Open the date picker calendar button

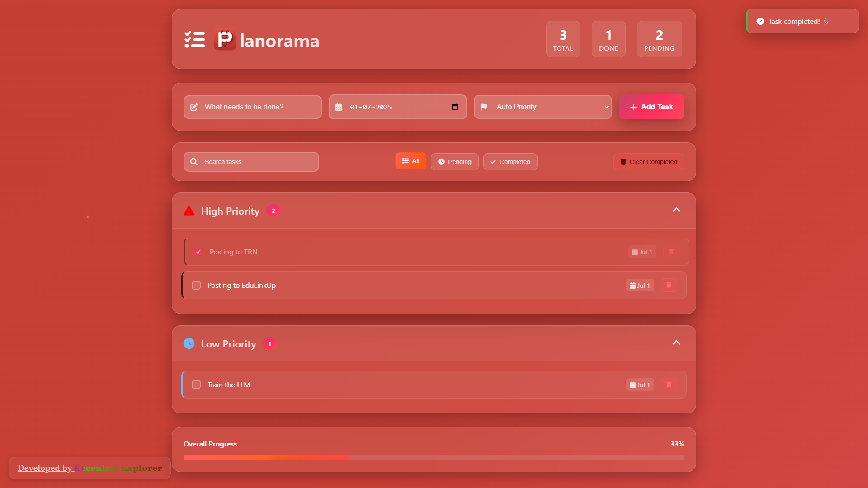point(455,107)
